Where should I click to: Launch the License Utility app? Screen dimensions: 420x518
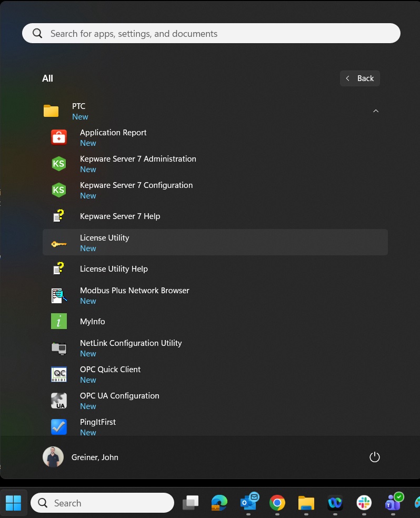[x=105, y=242]
